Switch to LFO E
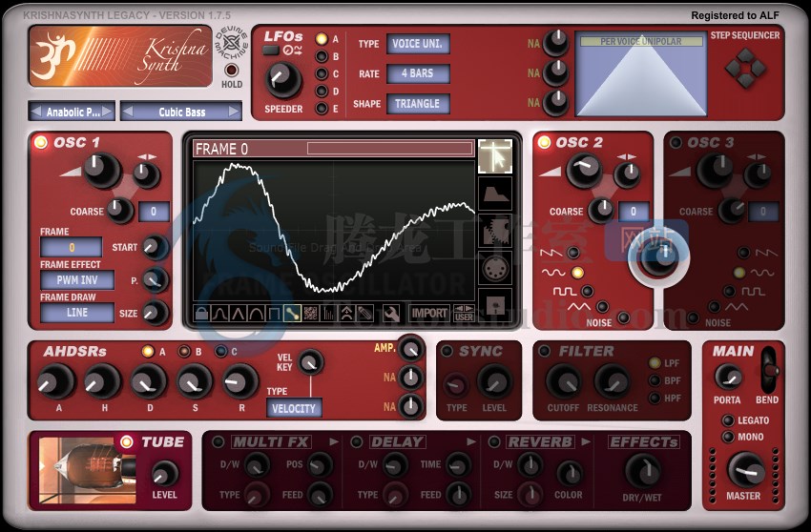This screenshot has height=532, width=811. (x=322, y=109)
